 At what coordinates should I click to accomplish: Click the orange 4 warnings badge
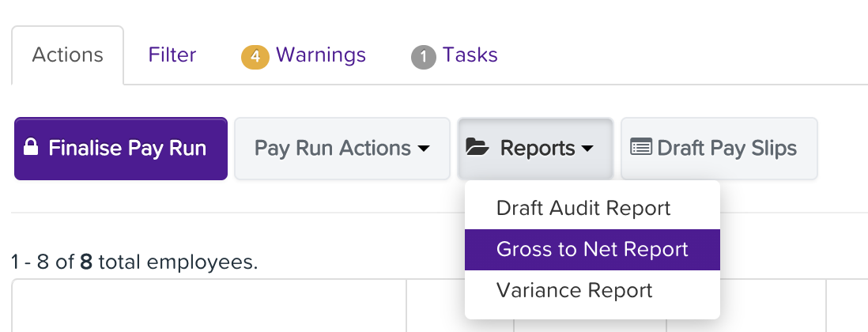pos(255,56)
